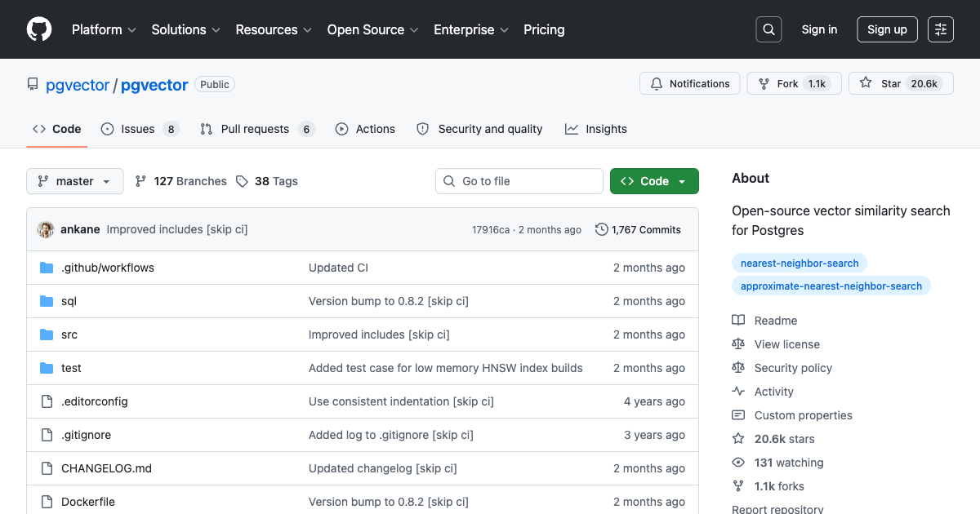The width and height of the screenshot is (980, 514).
Task: Open Security and quality tab
Action: pos(480,129)
